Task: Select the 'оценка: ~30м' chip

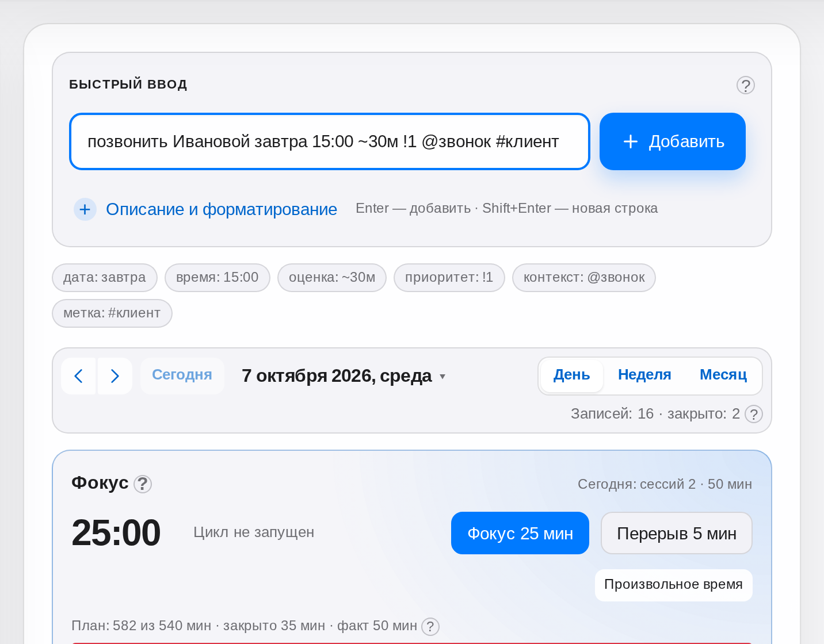Action: point(332,278)
